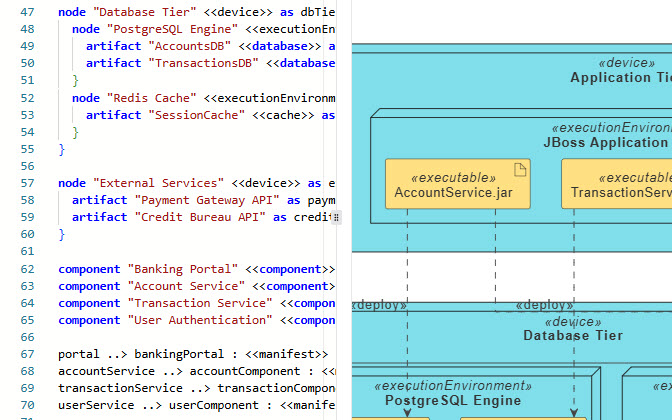Click the «deploy» label left of Database Tier

coord(379,305)
